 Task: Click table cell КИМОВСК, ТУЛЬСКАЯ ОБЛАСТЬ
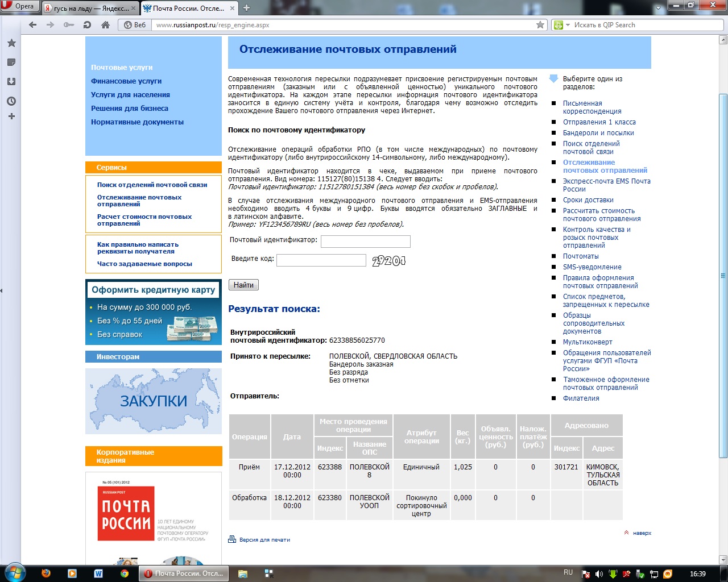point(603,475)
